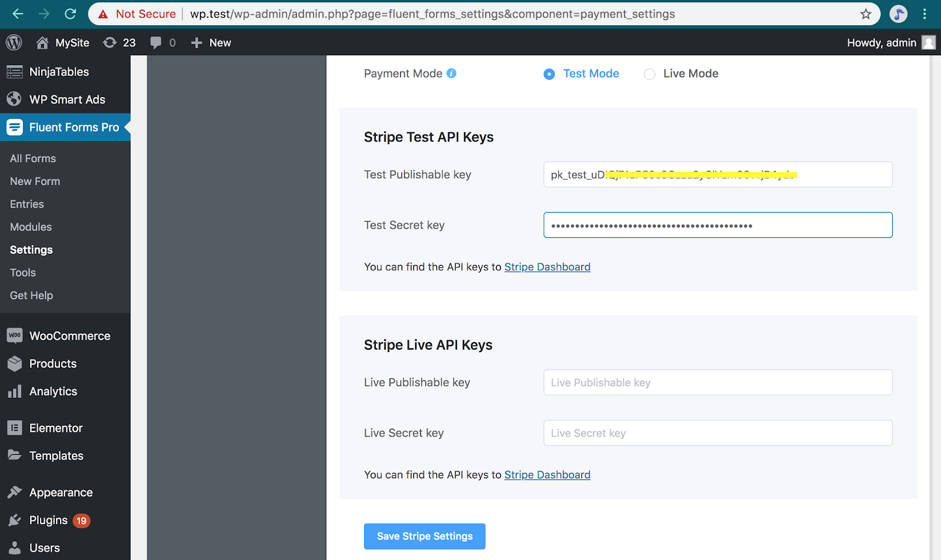Open Modules submenu item
The height and width of the screenshot is (560, 941).
(x=31, y=227)
